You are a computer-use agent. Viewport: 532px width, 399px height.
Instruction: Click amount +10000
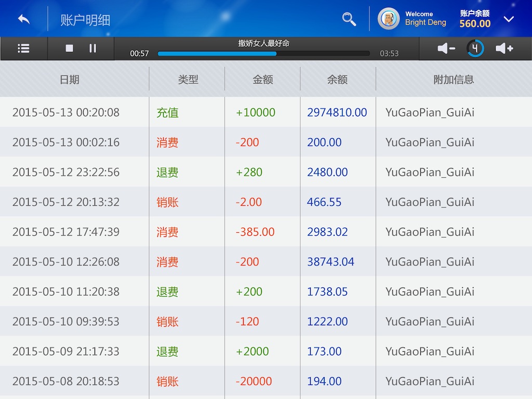tap(256, 112)
